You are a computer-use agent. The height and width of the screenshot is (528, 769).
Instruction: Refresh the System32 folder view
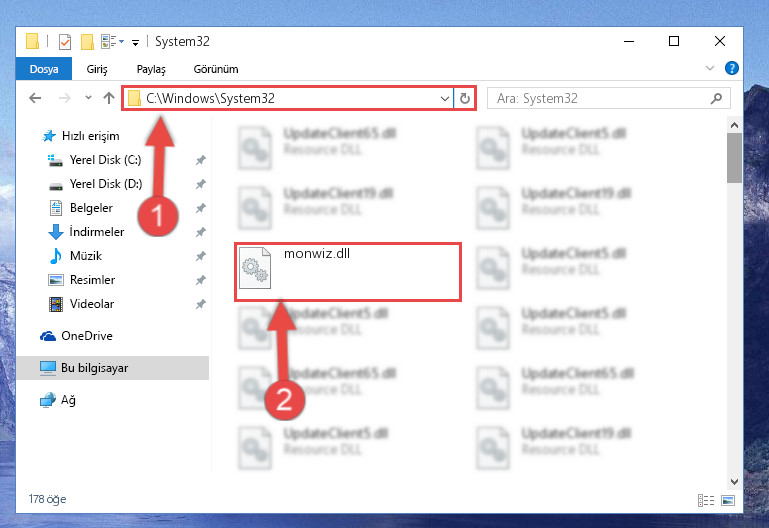tap(464, 99)
